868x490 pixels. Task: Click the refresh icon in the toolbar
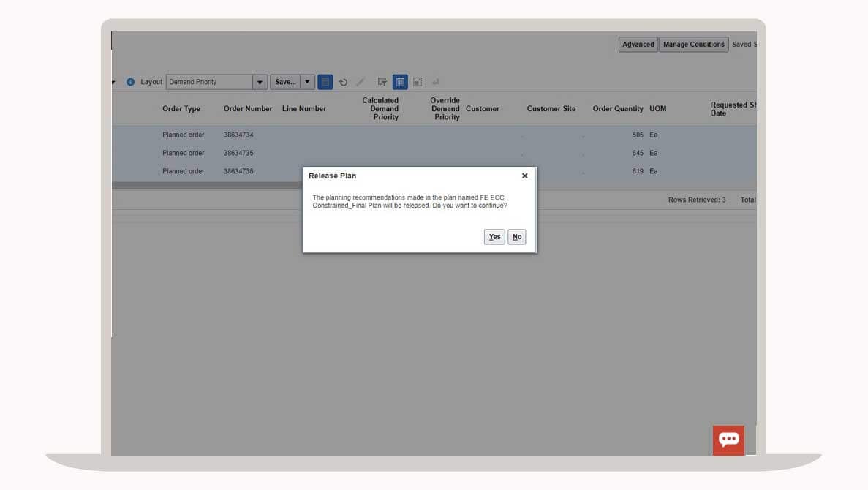[343, 83]
